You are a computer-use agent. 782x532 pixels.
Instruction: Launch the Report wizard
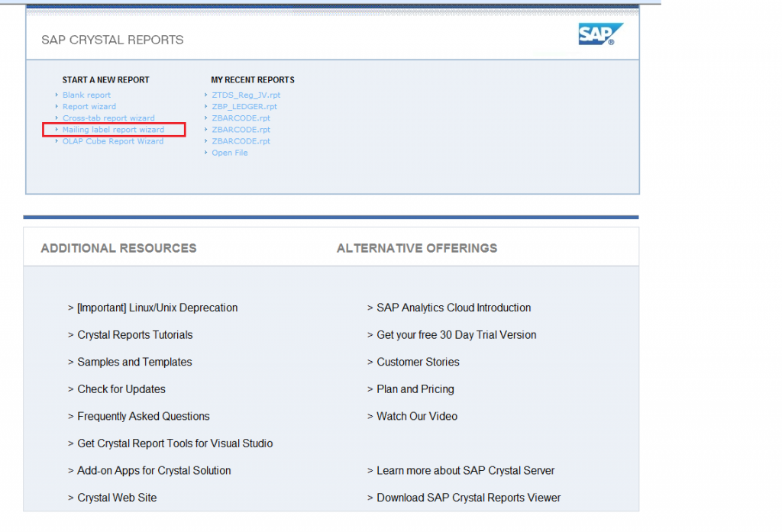click(89, 106)
